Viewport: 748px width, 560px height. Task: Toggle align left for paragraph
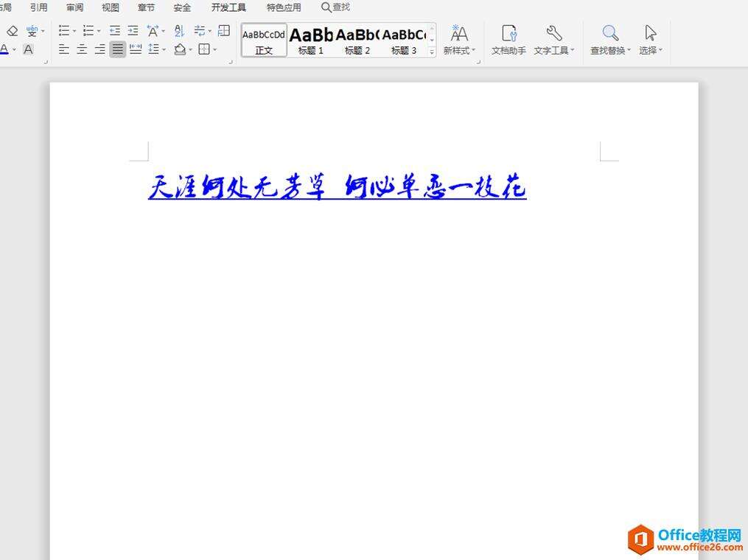tap(64, 49)
